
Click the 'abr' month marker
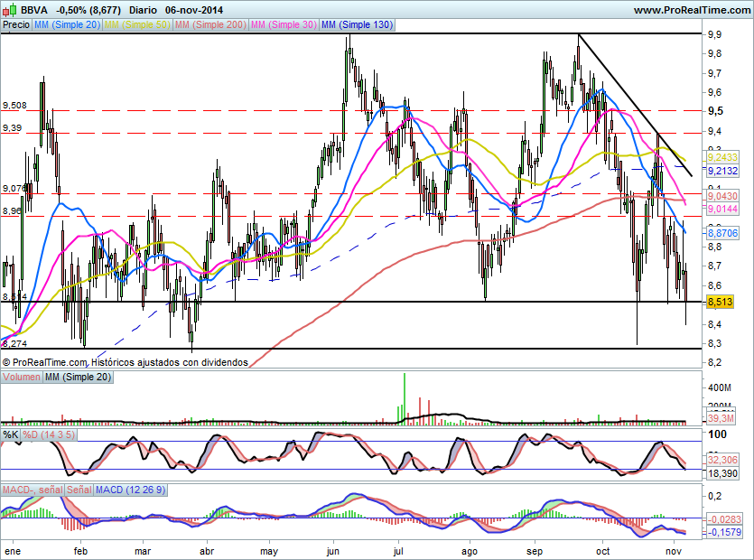(x=206, y=551)
